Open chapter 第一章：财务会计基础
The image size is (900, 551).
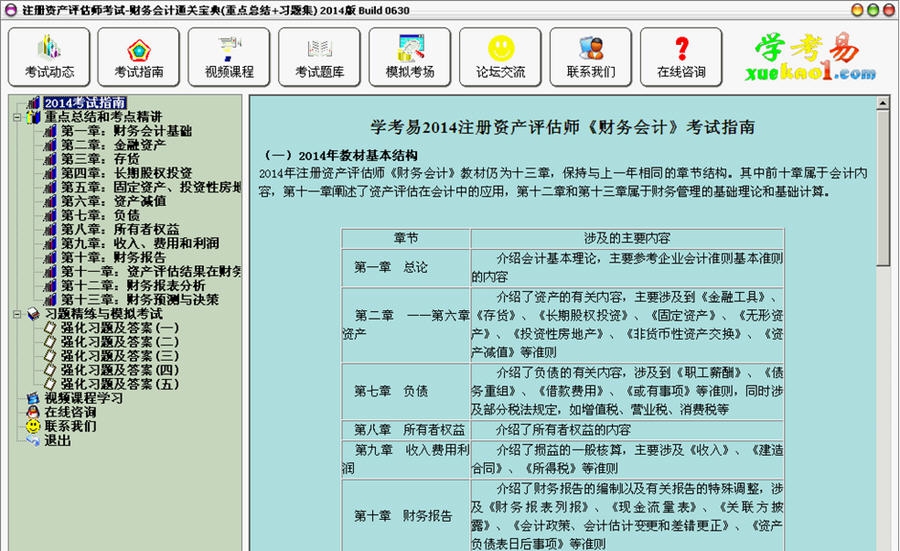click(126, 131)
